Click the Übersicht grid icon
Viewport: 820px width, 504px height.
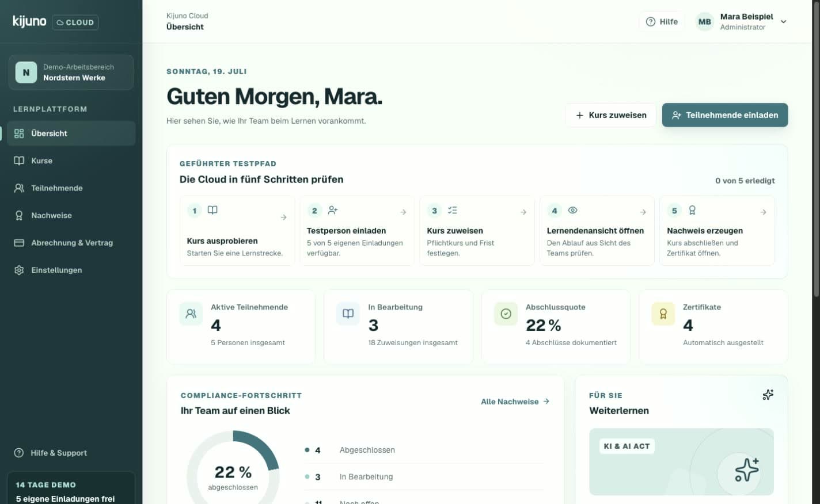pos(19,133)
